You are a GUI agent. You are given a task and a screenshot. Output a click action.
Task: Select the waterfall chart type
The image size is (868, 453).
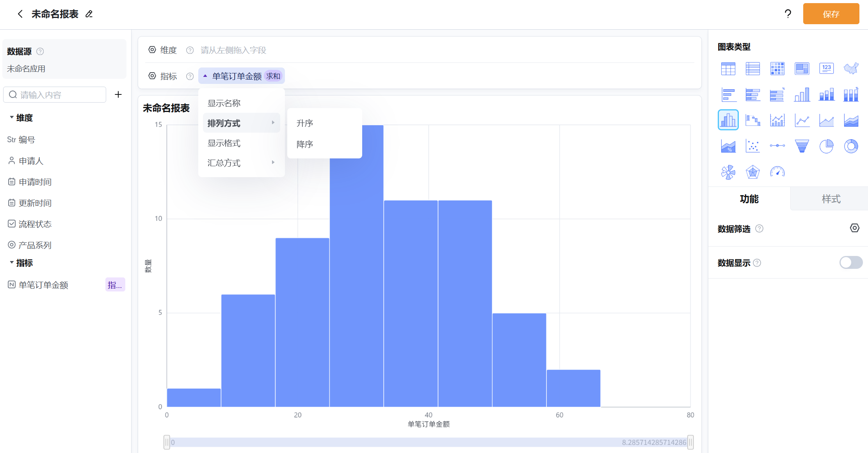click(752, 120)
